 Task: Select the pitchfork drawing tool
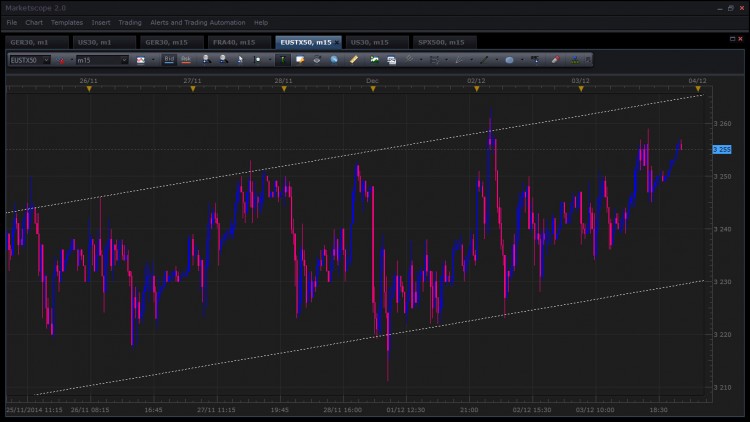tap(459, 60)
